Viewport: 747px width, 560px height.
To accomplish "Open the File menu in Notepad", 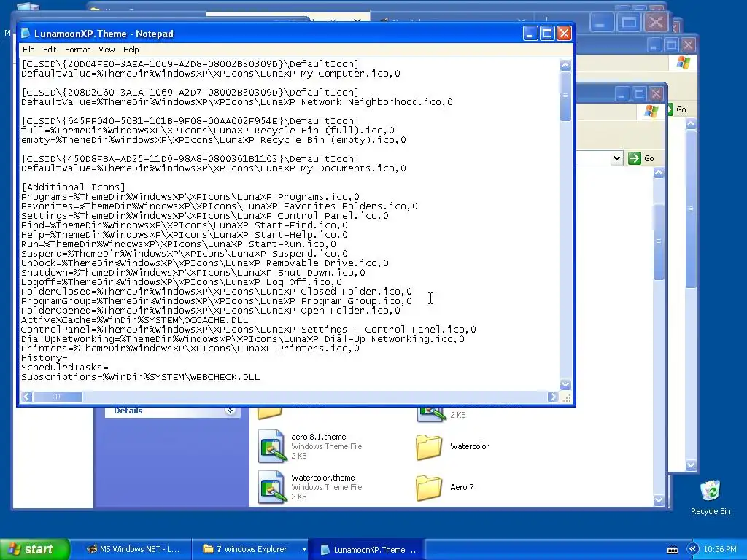I will (28, 50).
